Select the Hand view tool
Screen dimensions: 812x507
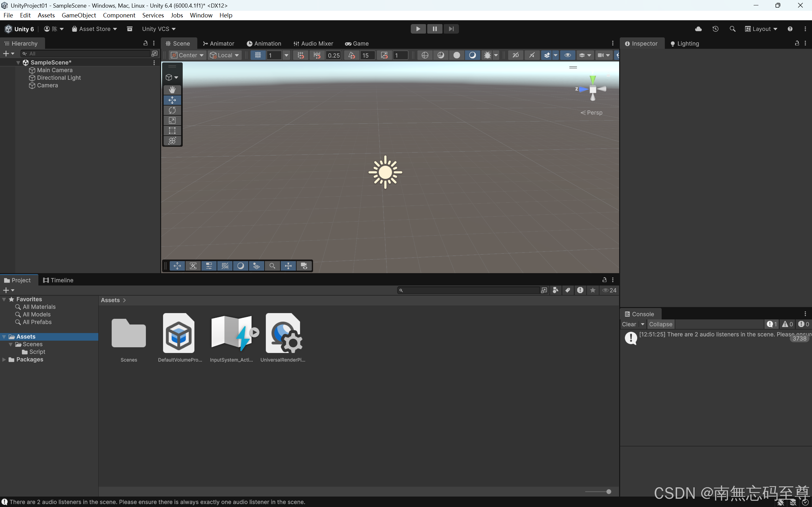[172, 90]
